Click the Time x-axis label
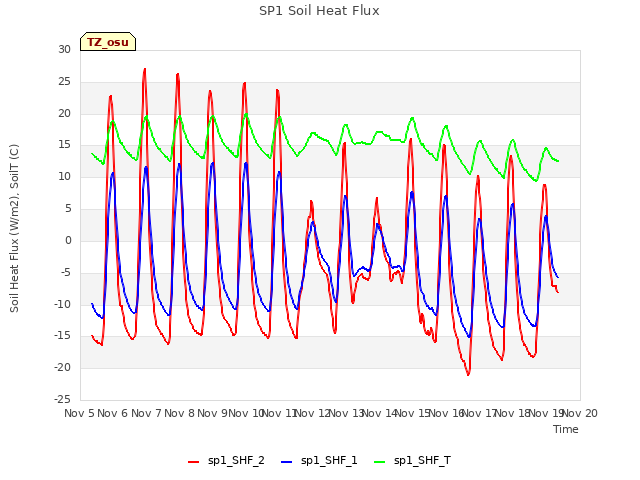This screenshot has height=480, width=640. point(566,429)
